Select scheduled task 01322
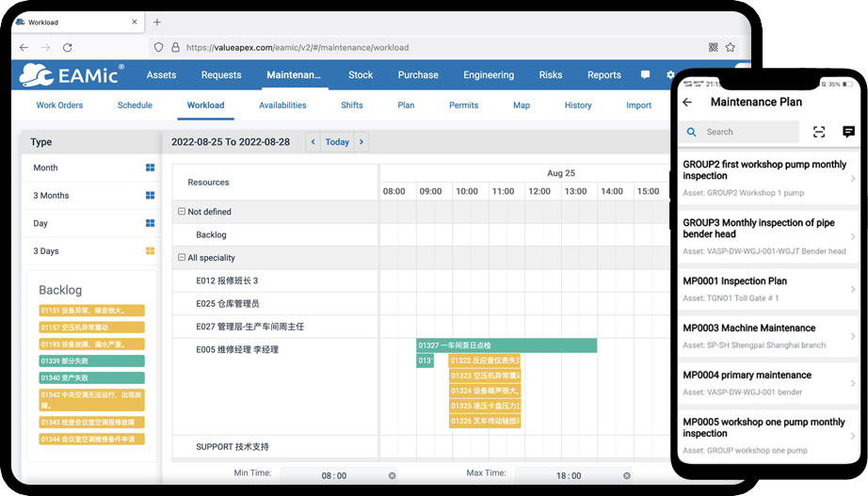Screen dimensions: 868x496 click(x=485, y=360)
